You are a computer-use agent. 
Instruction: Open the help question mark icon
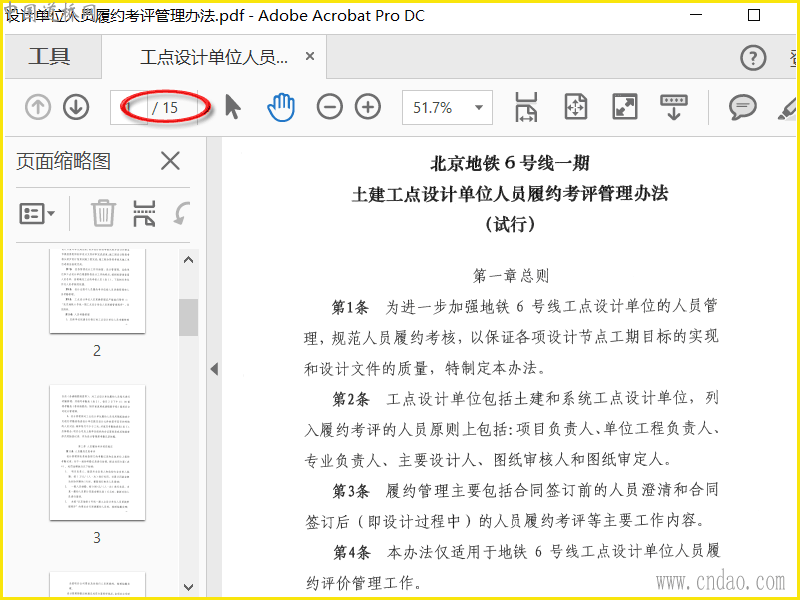pos(753,58)
